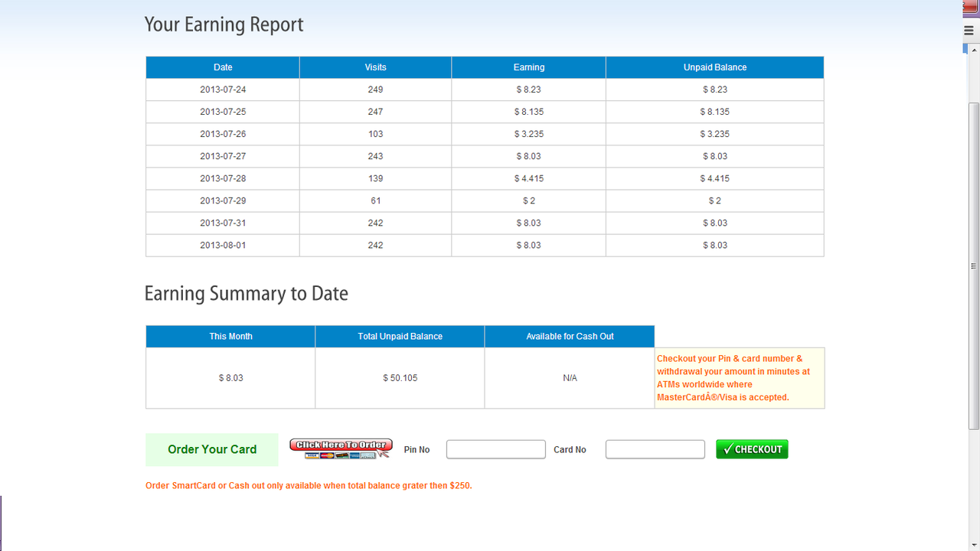The height and width of the screenshot is (551, 980).
Task: Select the 2013-07-24 date cell
Action: click(223, 90)
